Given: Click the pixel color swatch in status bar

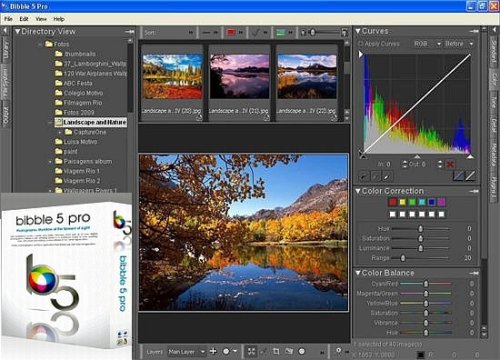Looking at the screenshot, I should 421,355.
